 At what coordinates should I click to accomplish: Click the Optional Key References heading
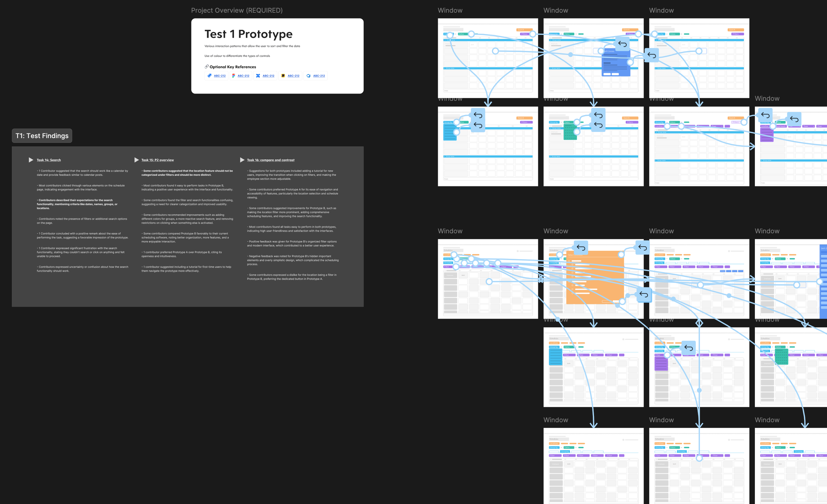(233, 67)
